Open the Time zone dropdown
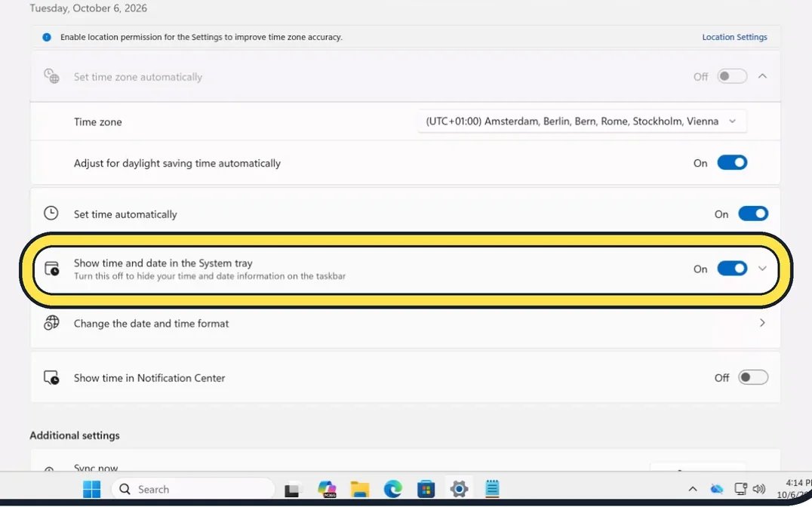The image size is (812, 507). click(582, 121)
